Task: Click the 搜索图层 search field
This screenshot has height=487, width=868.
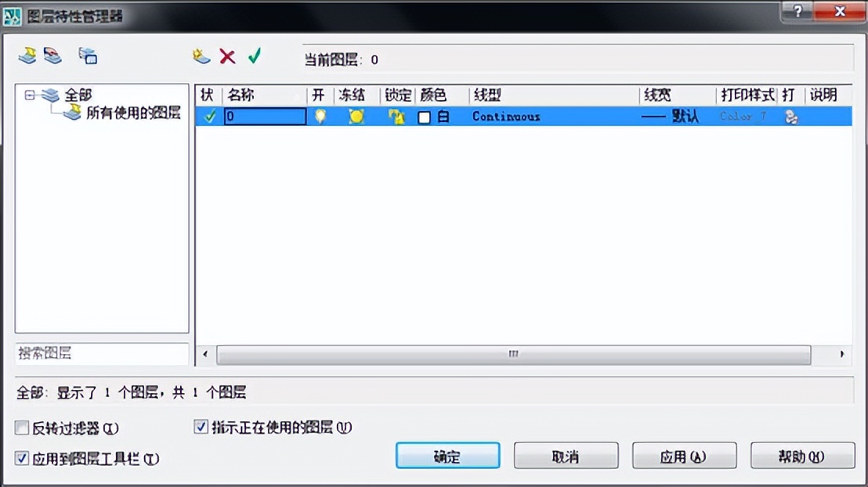Action: (101, 355)
